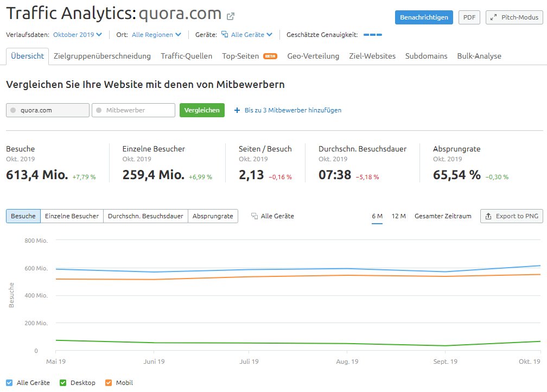This screenshot has height=392, width=547.
Task: Open quora.com via the external link icon
Action: coord(230,16)
